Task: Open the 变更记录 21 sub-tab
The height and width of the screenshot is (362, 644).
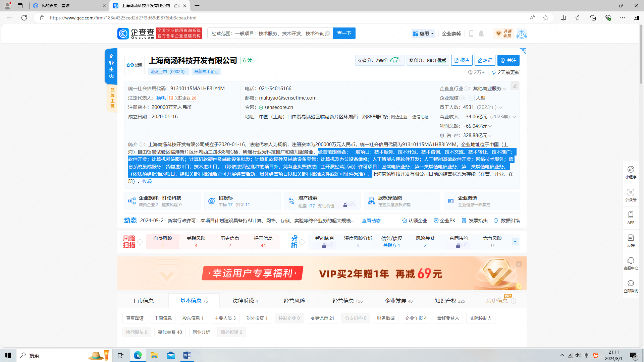Action: click(x=322, y=318)
